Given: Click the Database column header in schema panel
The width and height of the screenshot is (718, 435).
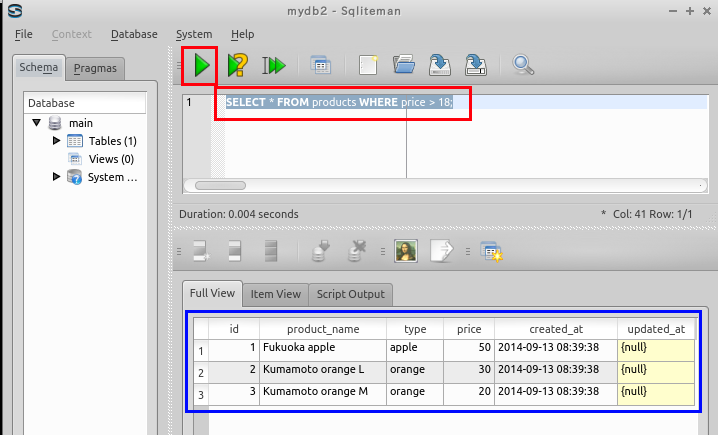Looking at the screenshot, I should pos(85,103).
